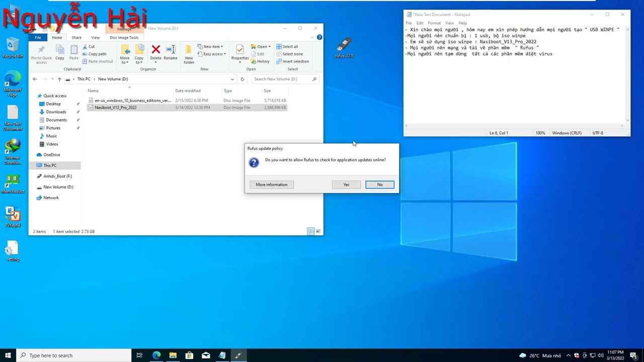644x362 pixels.
Task: Open the Copy to dropdown
Action: coord(139,54)
